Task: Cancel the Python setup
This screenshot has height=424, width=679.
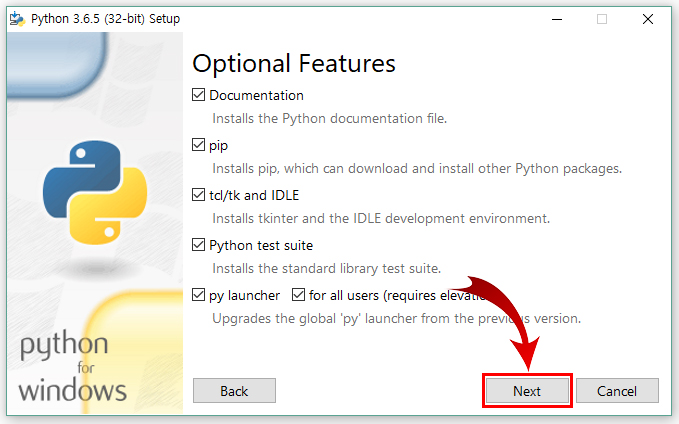Action: click(617, 391)
